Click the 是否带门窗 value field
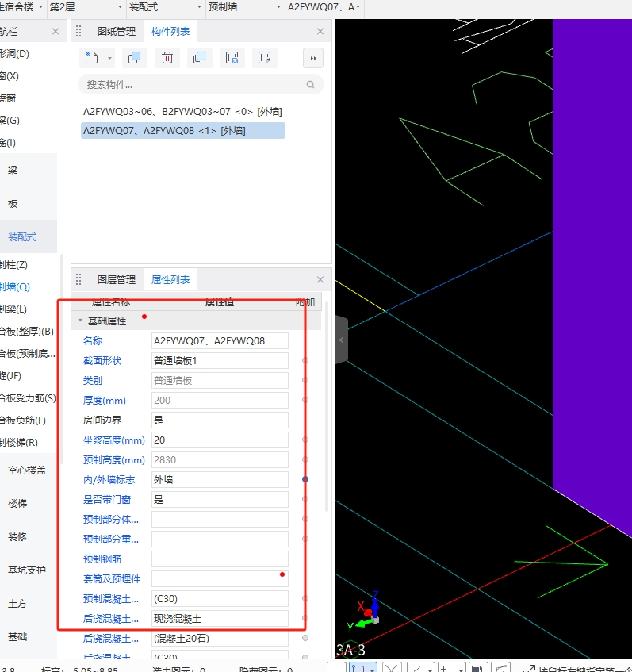The width and height of the screenshot is (632, 672). [220, 500]
